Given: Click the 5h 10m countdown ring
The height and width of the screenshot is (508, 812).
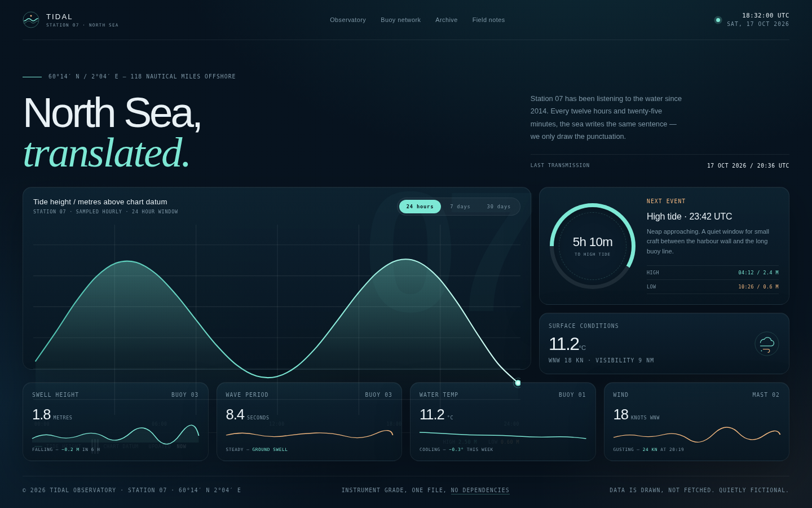Looking at the screenshot, I should 593,246.
